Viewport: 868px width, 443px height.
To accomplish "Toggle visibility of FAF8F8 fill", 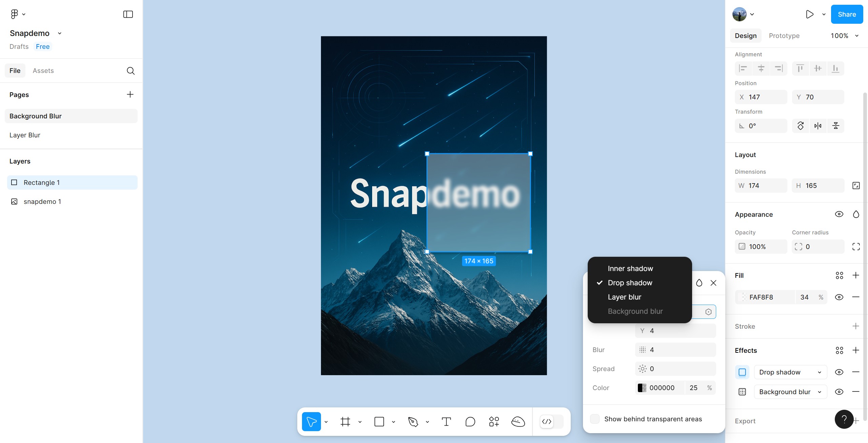I will pyautogui.click(x=839, y=297).
